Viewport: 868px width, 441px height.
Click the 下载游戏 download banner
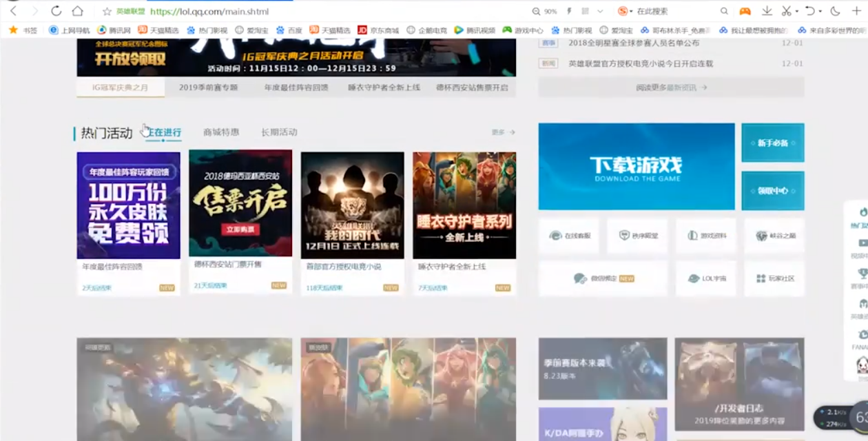637,166
